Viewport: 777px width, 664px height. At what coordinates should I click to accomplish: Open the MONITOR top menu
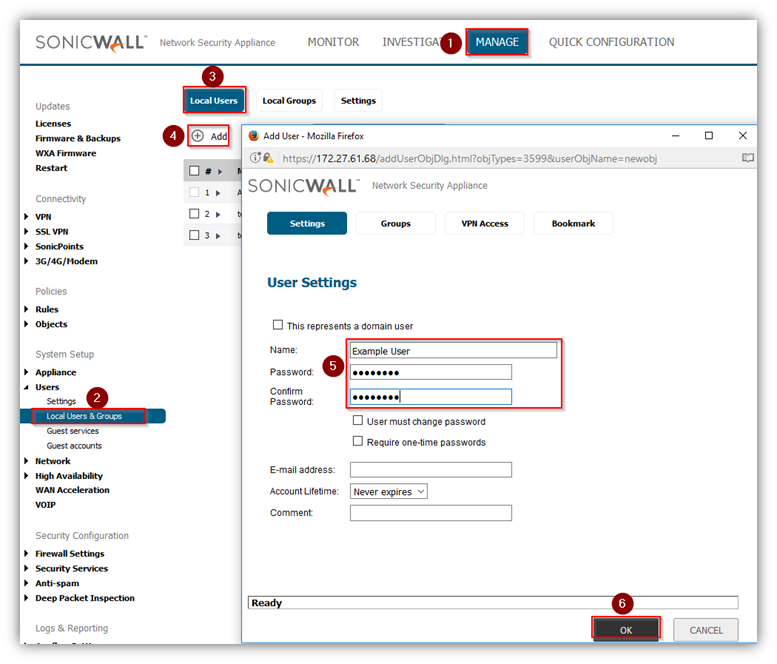333,42
